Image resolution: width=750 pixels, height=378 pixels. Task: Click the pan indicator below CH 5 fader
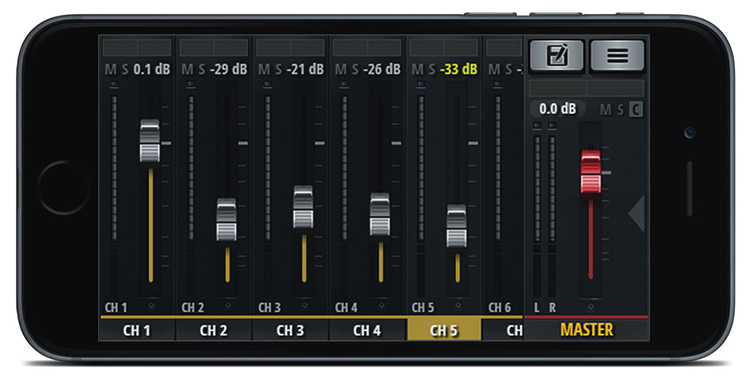(458, 306)
